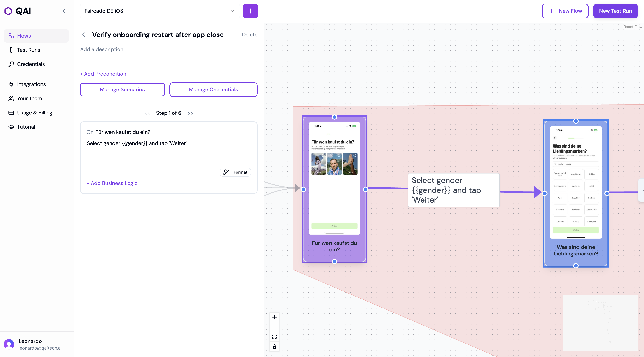Click the Format magic wand button
Image resolution: width=644 pixels, height=357 pixels.
235,172
